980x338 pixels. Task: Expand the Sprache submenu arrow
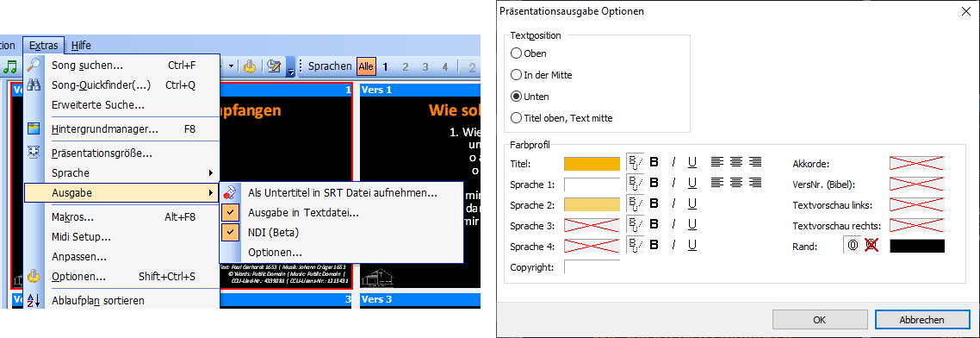[211, 172]
